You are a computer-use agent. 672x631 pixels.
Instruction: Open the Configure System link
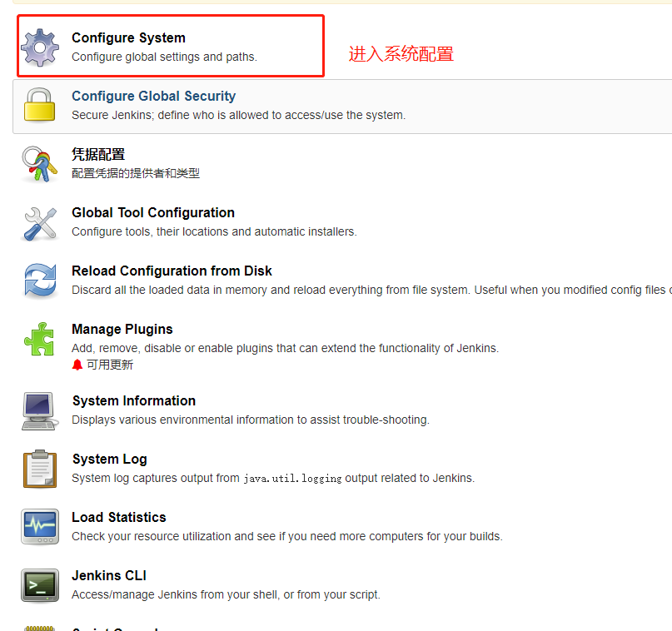coord(128,37)
